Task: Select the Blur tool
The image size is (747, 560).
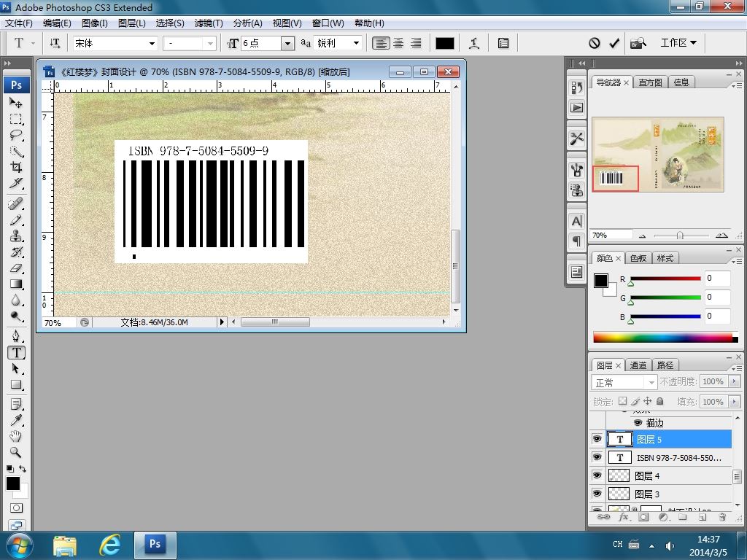Action: [16, 300]
